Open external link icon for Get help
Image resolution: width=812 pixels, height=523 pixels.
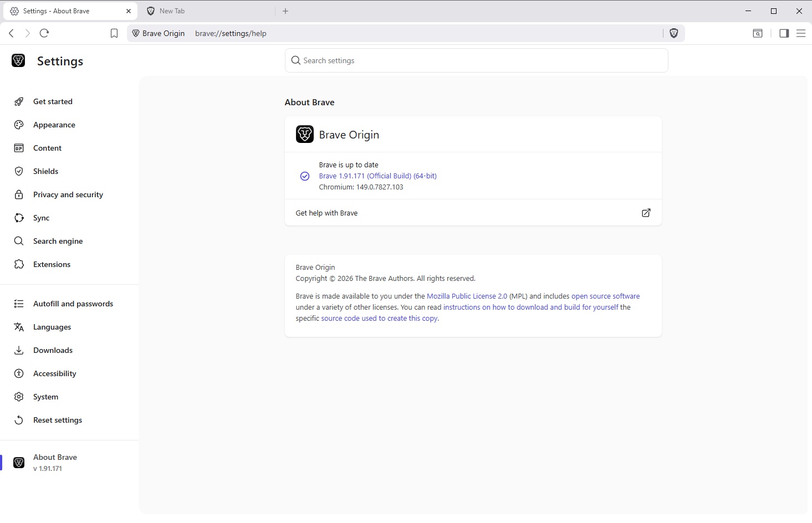[x=646, y=213]
